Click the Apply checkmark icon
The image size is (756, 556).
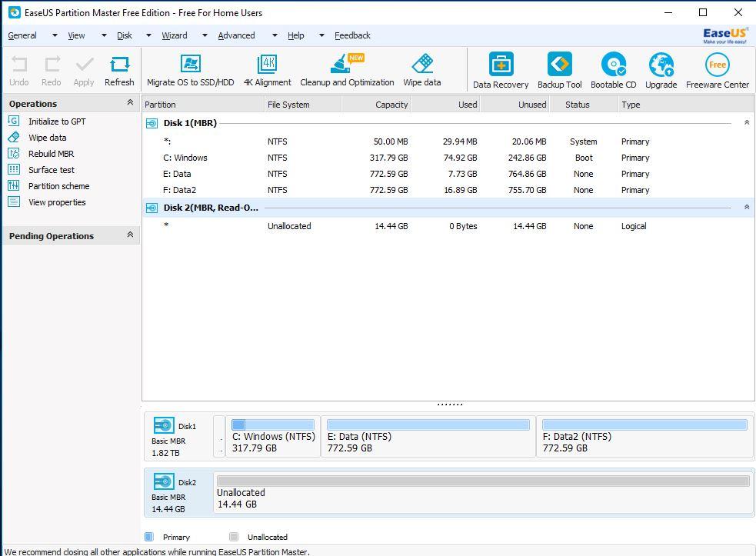(x=85, y=64)
